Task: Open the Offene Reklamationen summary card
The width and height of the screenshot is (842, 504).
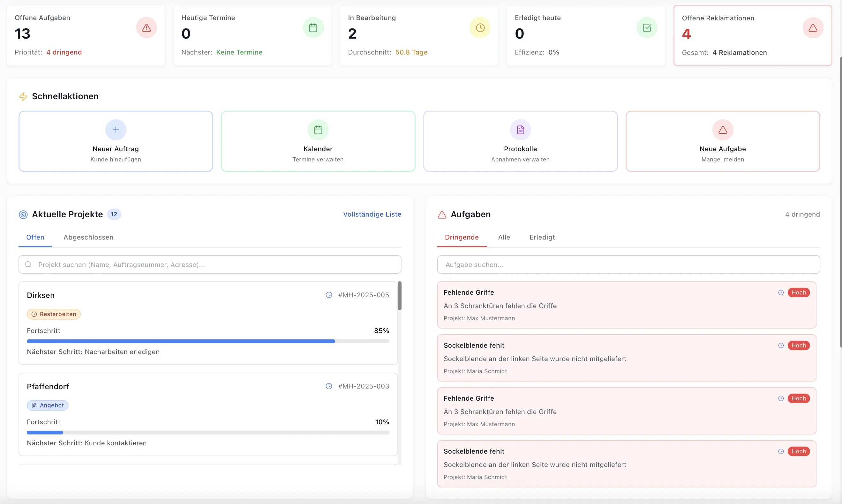Action: (x=753, y=35)
